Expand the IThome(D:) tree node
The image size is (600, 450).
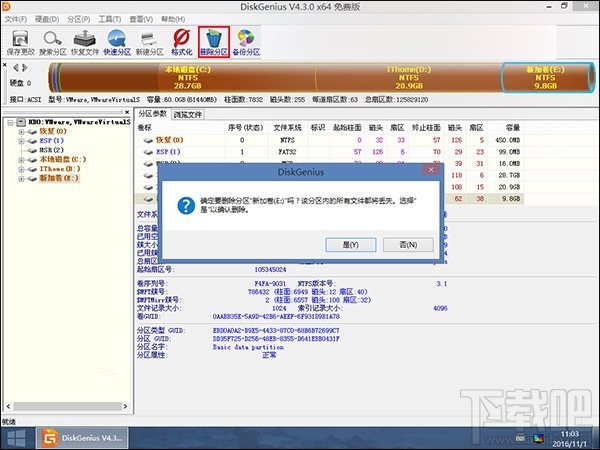21,169
